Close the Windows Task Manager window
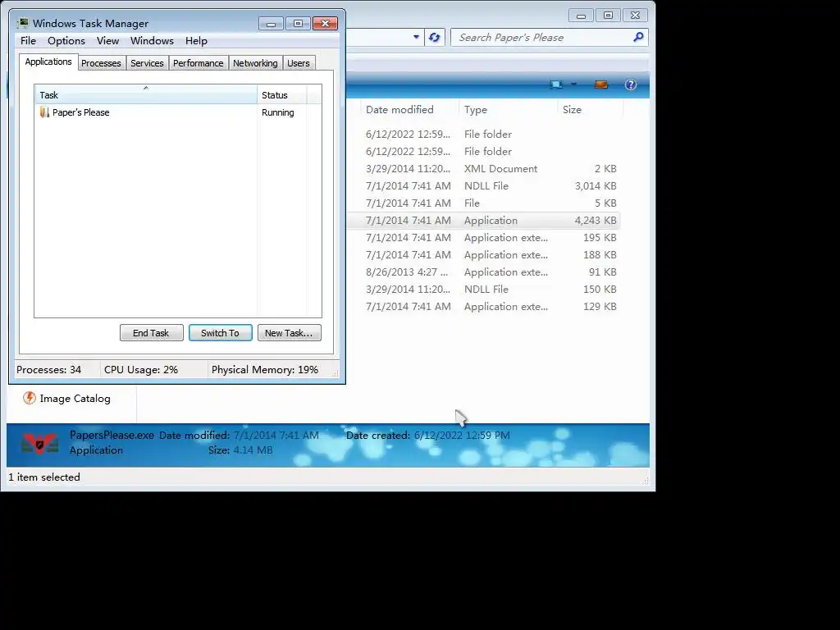This screenshot has width=840, height=630. click(x=325, y=24)
